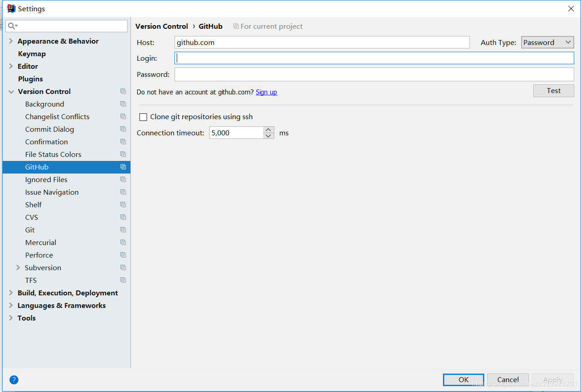The width and height of the screenshot is (581, 392).
Task: Open Mercurial settings
Action: (40, 242)
